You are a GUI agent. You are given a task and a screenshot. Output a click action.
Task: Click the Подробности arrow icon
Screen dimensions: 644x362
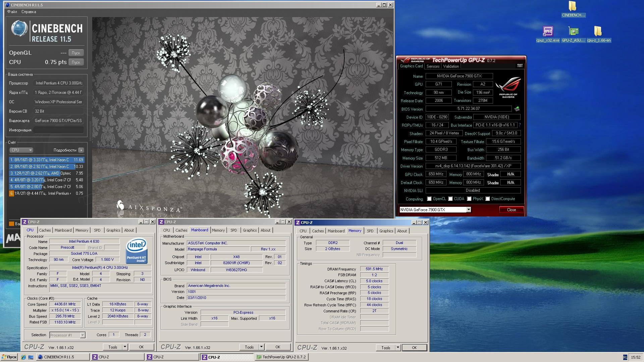pos(81,150)
